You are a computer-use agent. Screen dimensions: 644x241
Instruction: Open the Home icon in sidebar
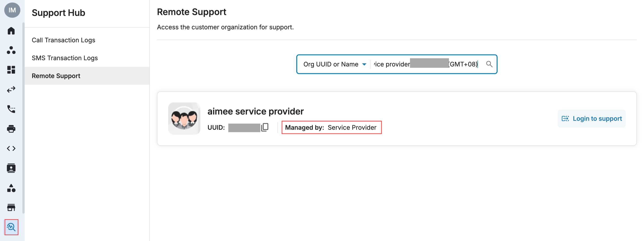pyautogui.click(x=11, y=31)
